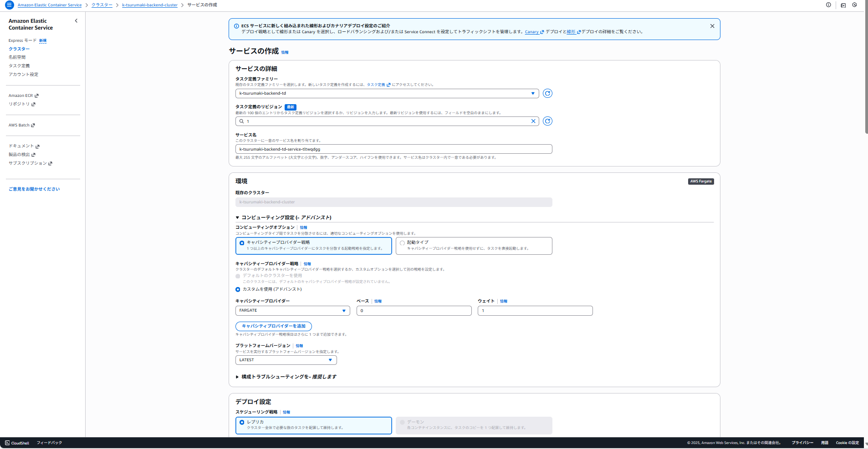The image size is (868, 449).
Task: Click the AWS Fargate badge
Action: click(x=701, y=182)
